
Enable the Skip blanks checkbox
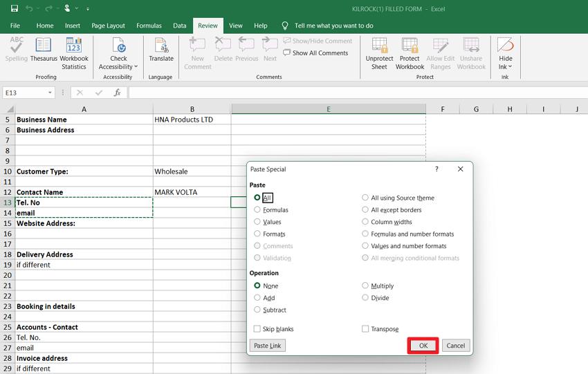(x=257, y=328)
